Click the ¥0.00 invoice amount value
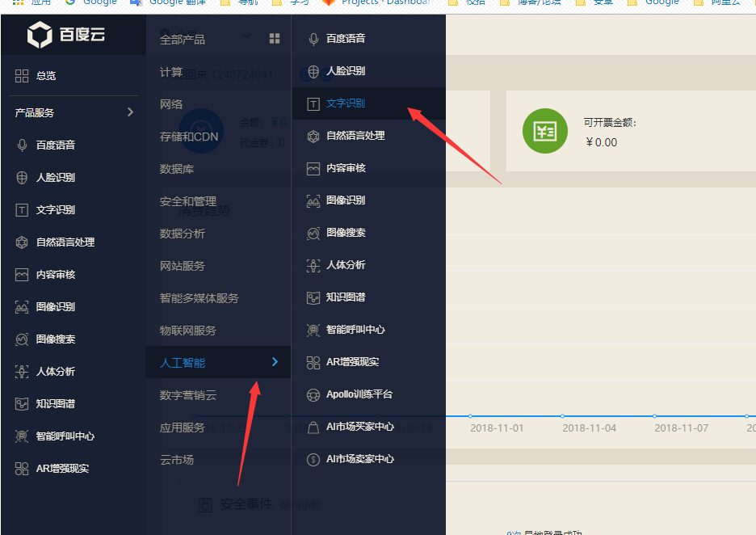 click(x=601, y=142)
